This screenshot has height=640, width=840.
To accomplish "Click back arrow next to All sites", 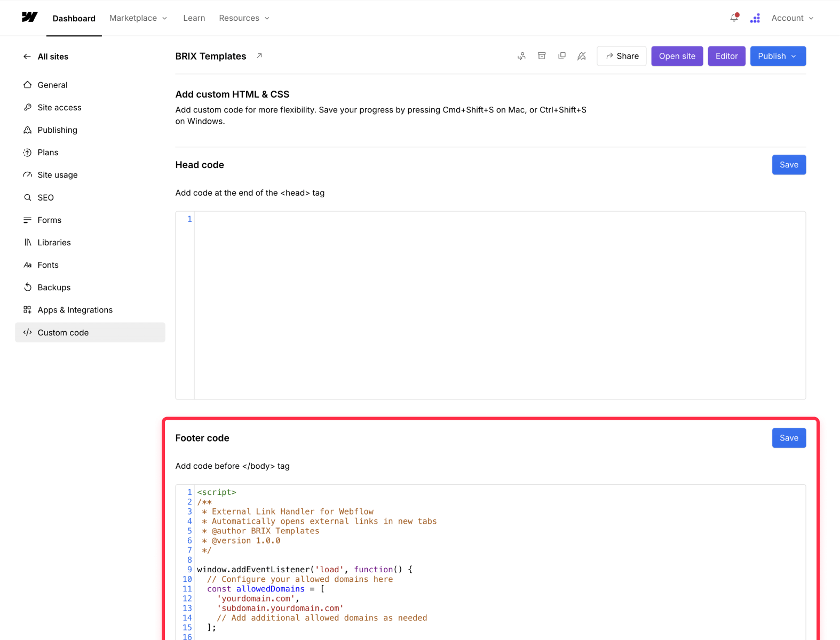I will (x=27, y=57).
